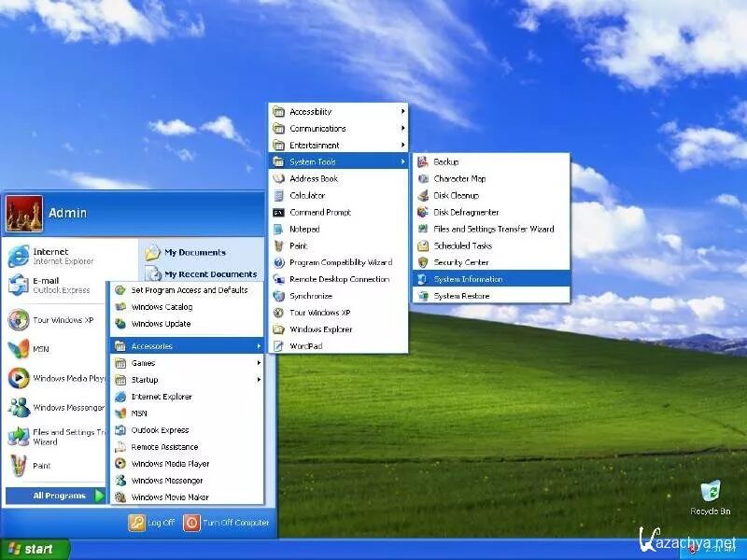The height and width of the screenshot is (560, 747).
Task: Expand the Communications submenu
Action: tap(338, 129)
